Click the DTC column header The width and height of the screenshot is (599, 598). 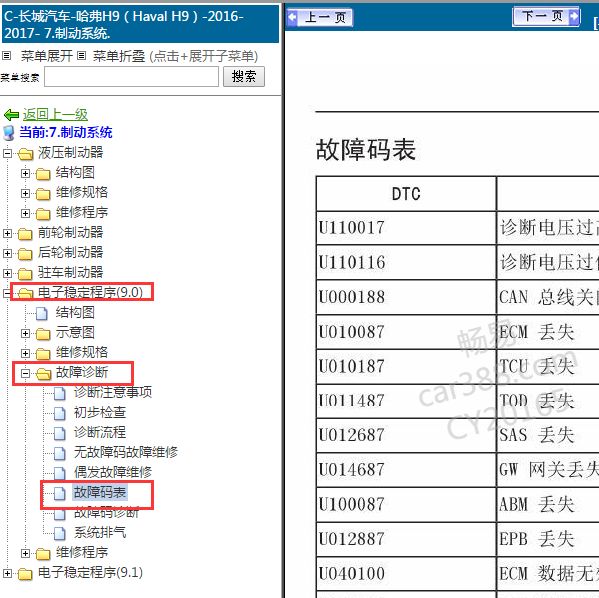(x=406, y=194)
